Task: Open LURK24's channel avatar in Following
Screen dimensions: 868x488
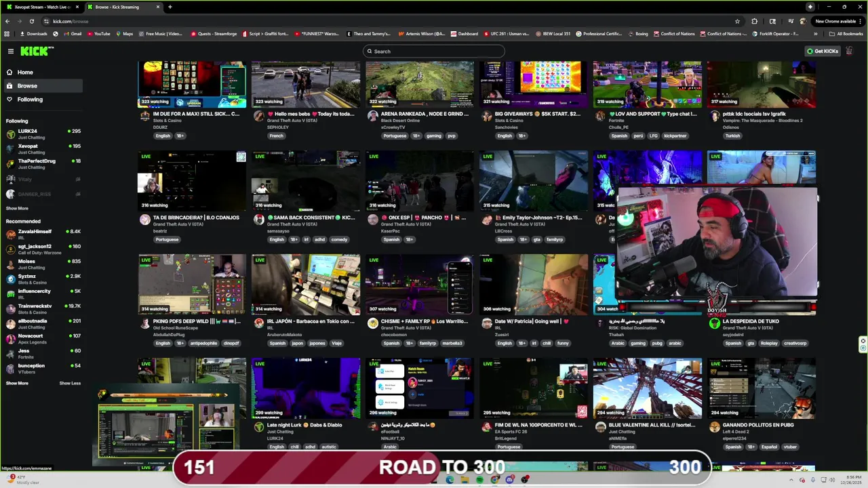Action: (10, 134)
